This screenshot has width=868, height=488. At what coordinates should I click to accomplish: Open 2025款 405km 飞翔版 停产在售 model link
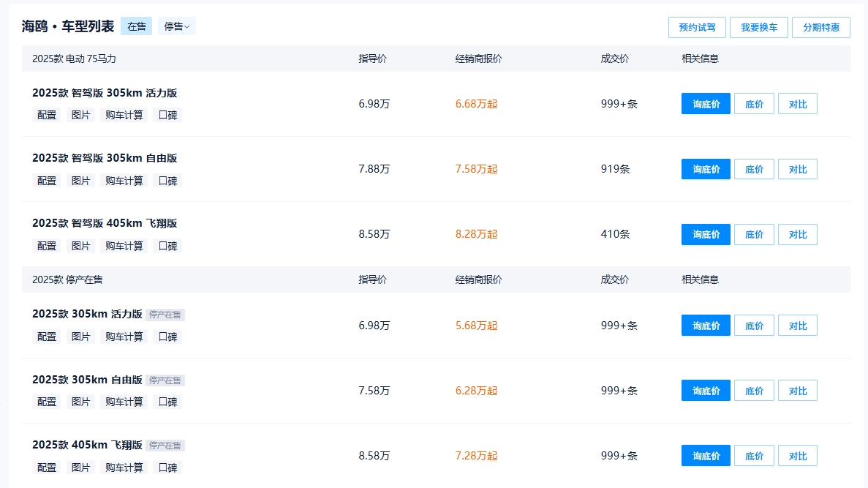tap(87, 445)
